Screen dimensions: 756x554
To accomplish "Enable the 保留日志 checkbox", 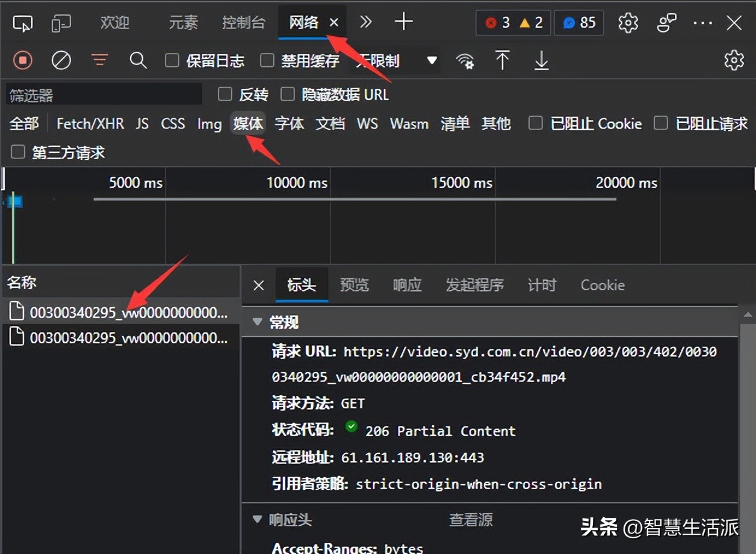I will click(x=172, y=60).
